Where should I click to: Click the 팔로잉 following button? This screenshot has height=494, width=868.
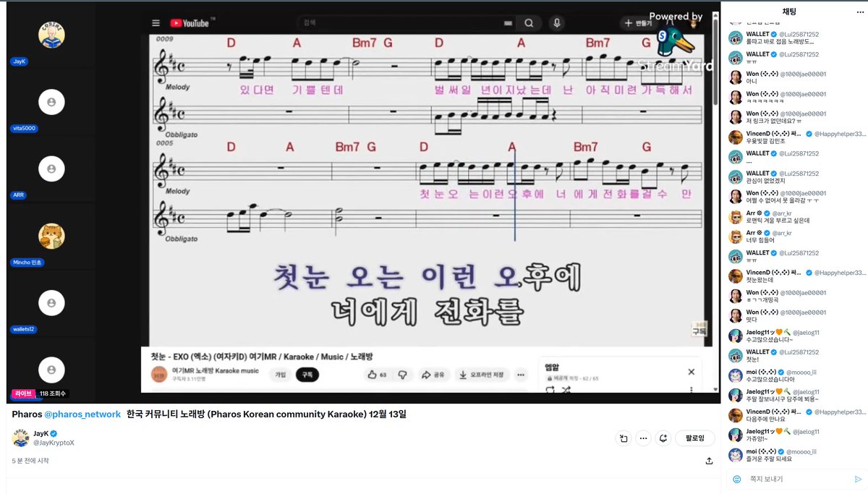(x=695, y=438)
